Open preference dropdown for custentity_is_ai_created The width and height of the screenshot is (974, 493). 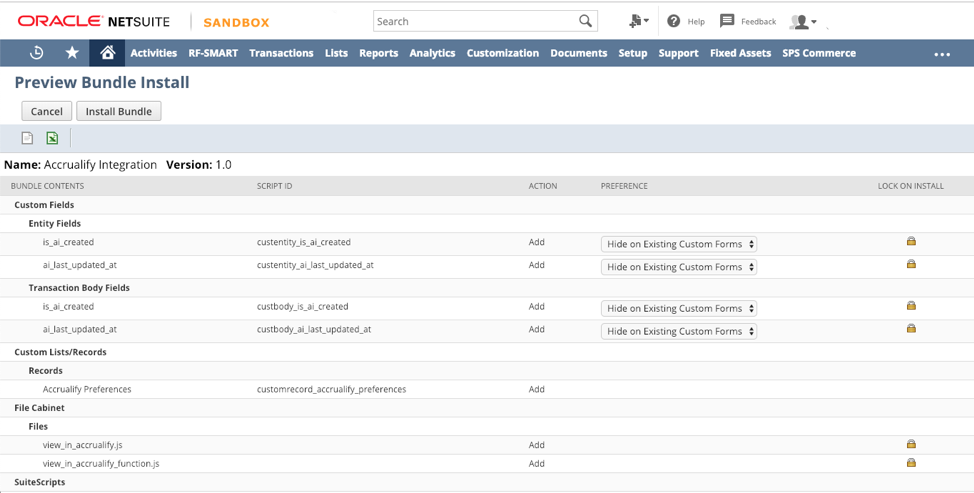point(679,244)
